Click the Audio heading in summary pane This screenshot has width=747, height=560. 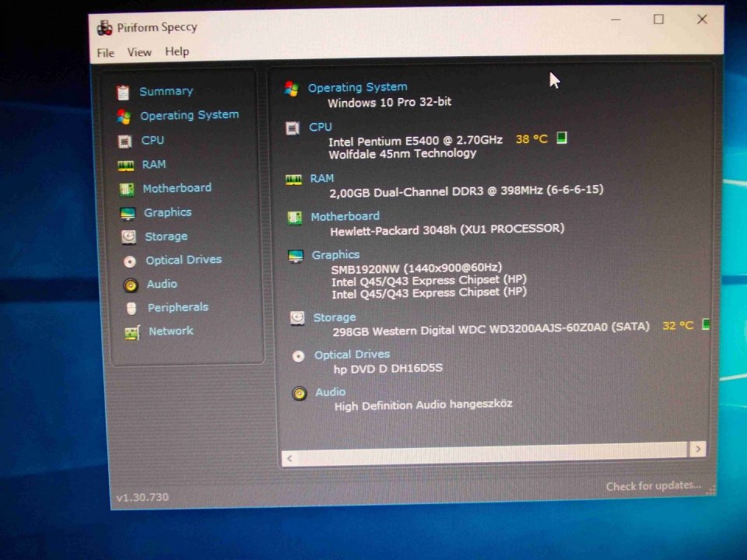(x=331, y=392)
